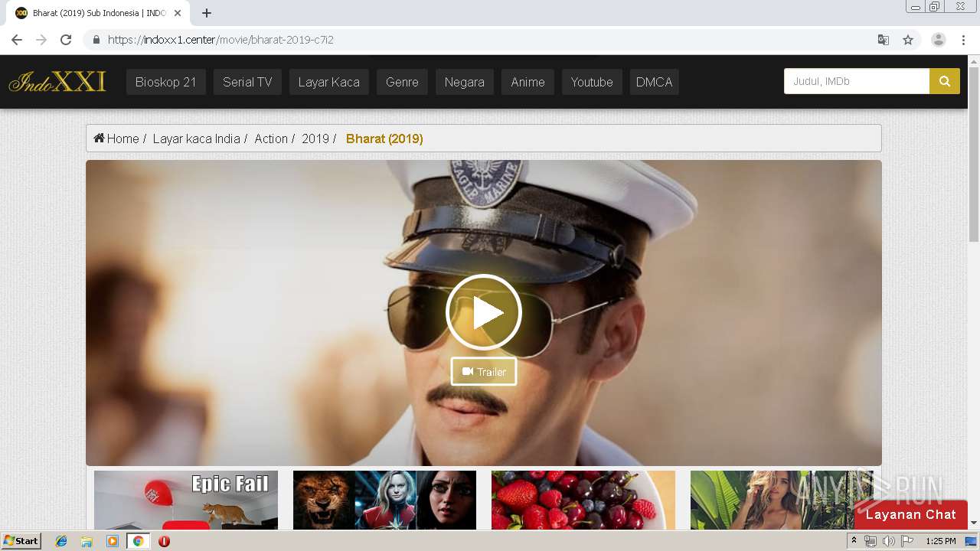Open Negara menu
The height and width of the screenshot is (551, 980).
[x=465, y=82]
